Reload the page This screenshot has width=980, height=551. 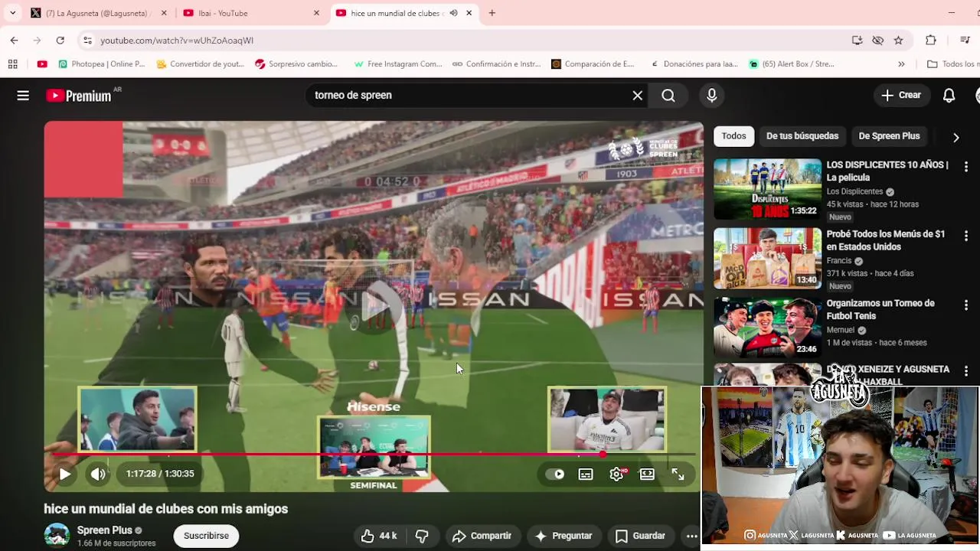pyautogui.click(x=60, y=41)
